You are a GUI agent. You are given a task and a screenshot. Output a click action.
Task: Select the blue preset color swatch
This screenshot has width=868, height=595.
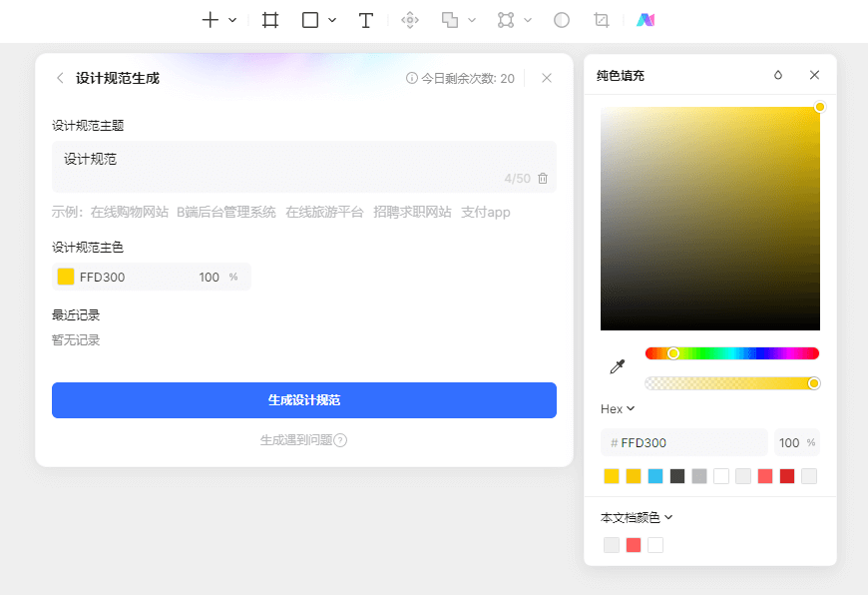tap(655, 476)
